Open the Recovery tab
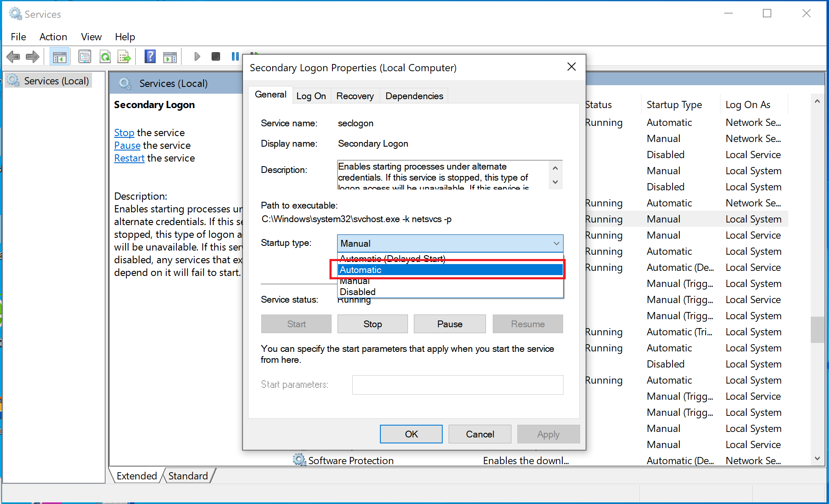The image size is (829, 504). (x=355, y=95)
